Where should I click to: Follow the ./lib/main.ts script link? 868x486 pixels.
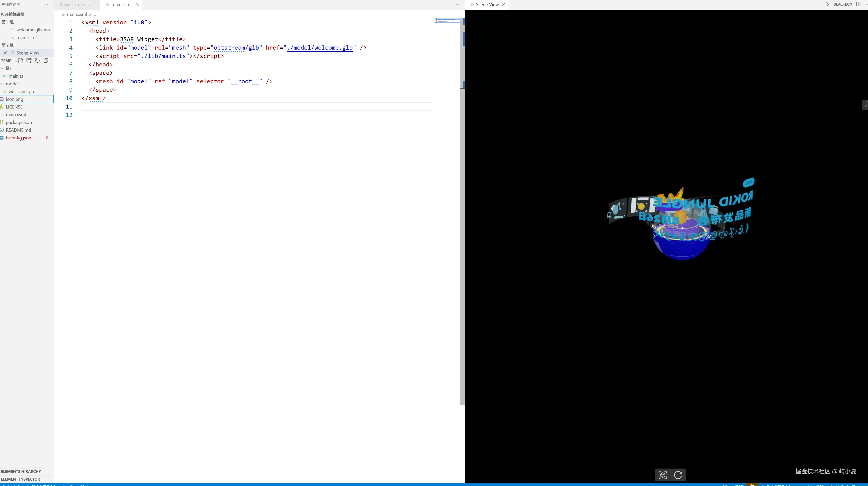[x=163, y=56]
